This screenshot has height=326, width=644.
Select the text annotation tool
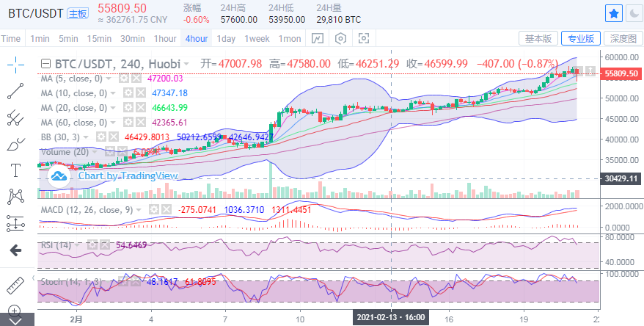(x=15, y=170)
